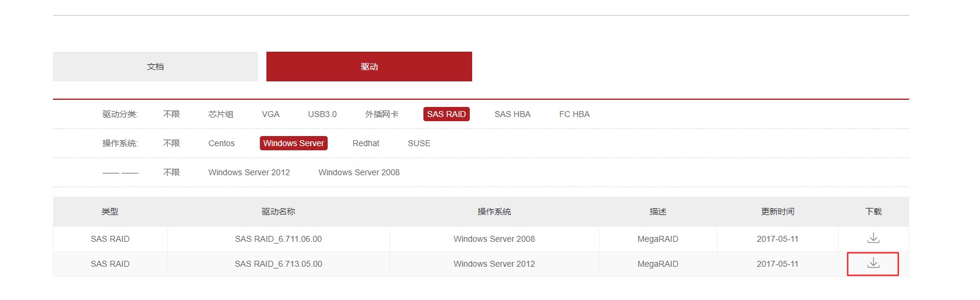Image resolution: width=980 pixels, height=300 pixels.
Task: Filter drivers by USB3.0
Action: pos(322,114)
